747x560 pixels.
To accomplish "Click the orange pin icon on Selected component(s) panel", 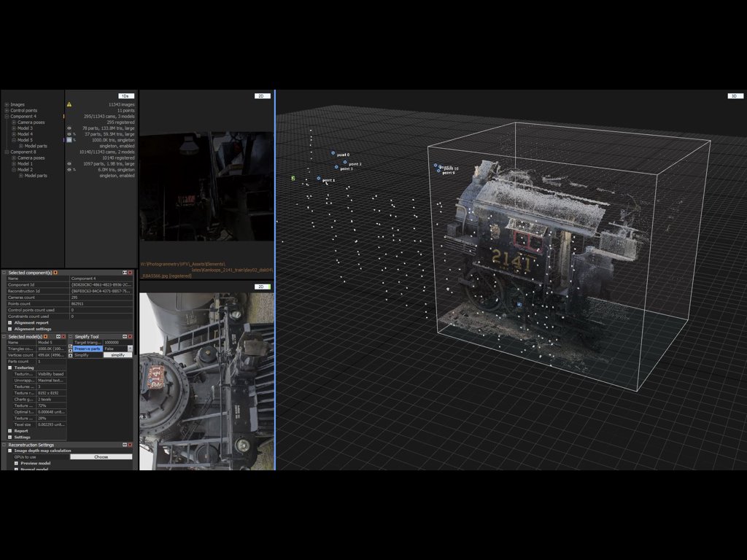I will click(55, 273).
